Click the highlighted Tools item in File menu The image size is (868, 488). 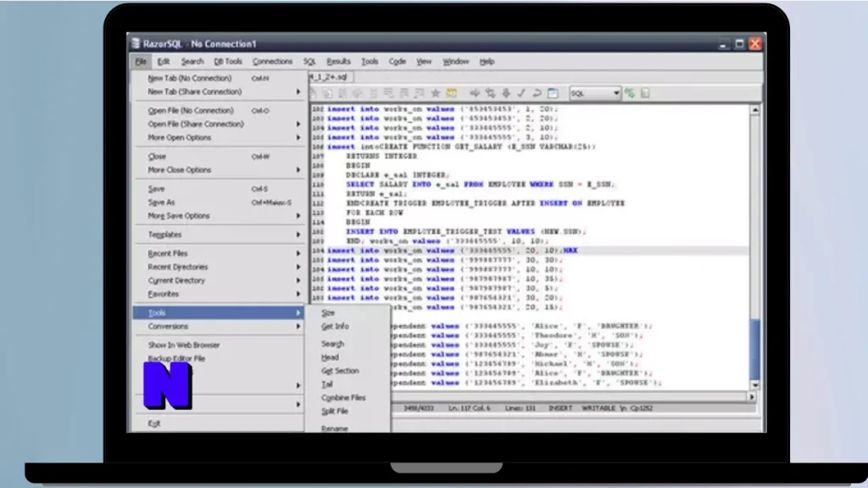pos(219,313)
